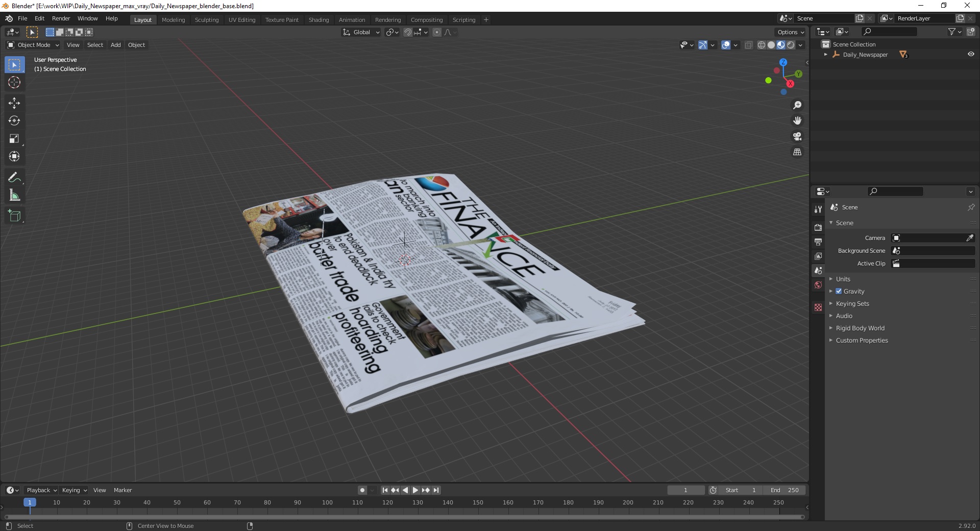Select the Transform tool

click(14, 157)
